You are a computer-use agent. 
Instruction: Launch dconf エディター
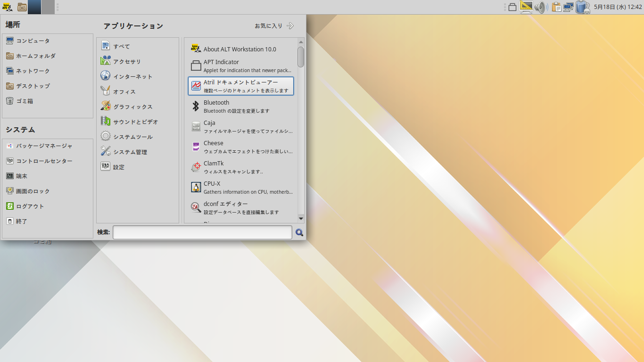point(241,208)
